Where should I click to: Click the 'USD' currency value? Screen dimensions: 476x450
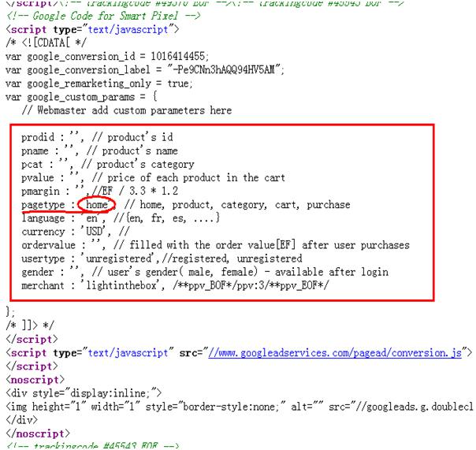click(x=97, y=232)
